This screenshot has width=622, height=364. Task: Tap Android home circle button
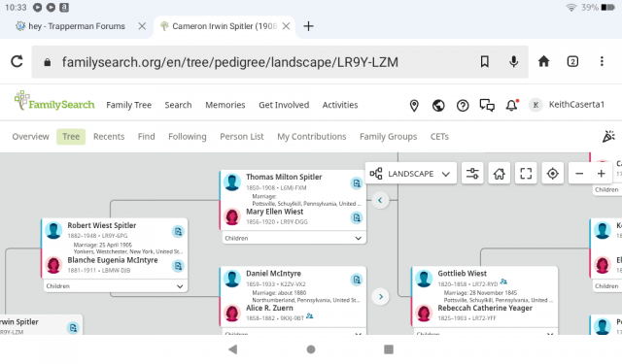point(311,349)
